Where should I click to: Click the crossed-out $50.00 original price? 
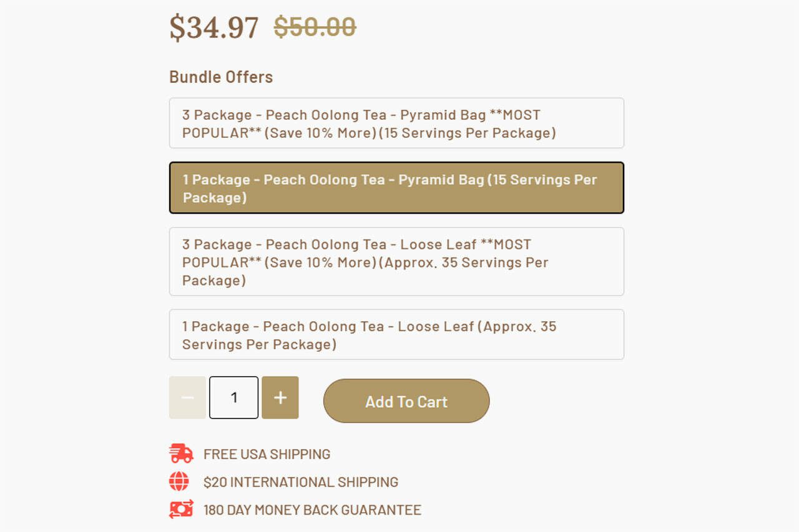pyautogui.click(x=315, y=27)
